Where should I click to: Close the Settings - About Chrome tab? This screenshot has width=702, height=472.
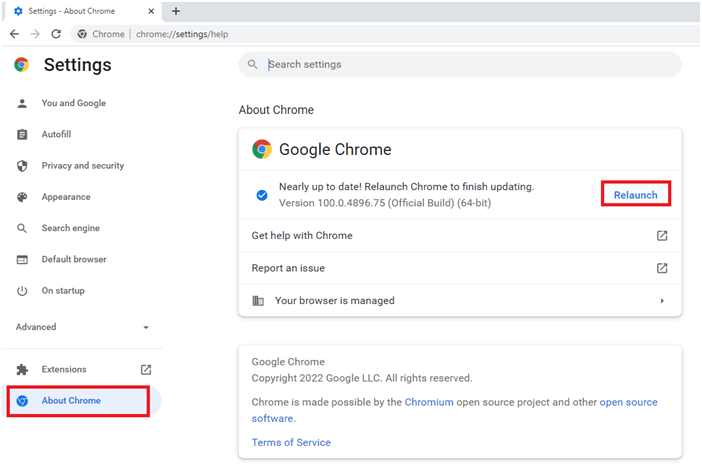click(151, 11)
